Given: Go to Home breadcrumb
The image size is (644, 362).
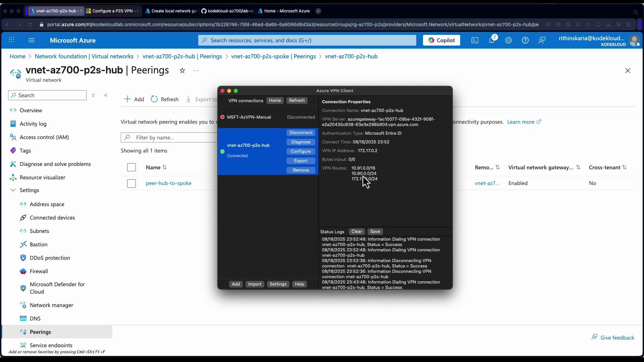Looking at the screenshot, I should click(17, 56).
